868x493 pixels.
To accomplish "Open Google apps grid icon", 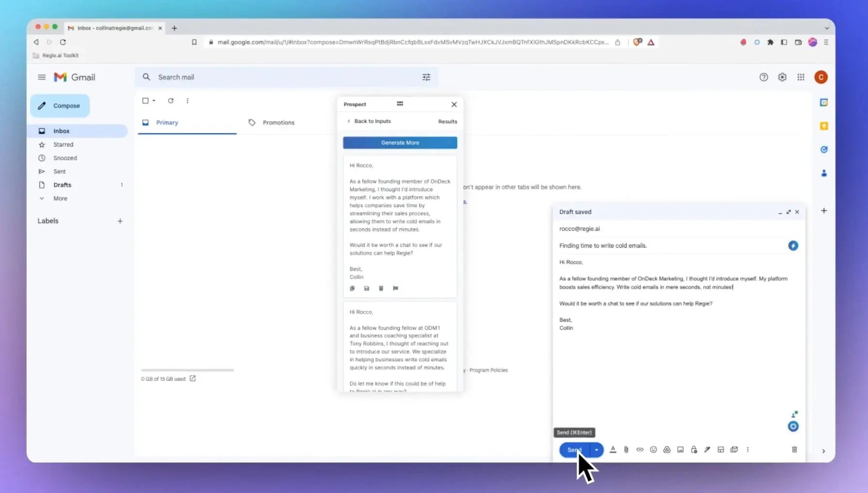I will (x=800, y=77).
